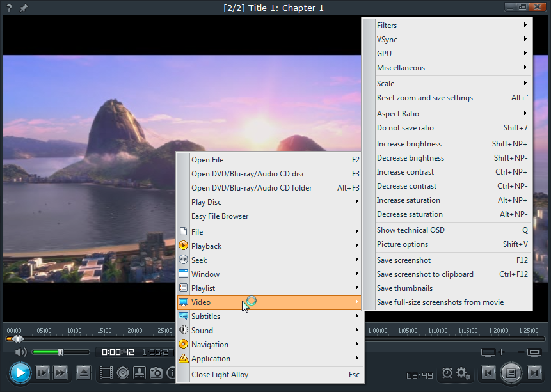The width and height of the screenshot is (551, 392).
Task: Click the eject open file button
Action: [x=84, y=373]
